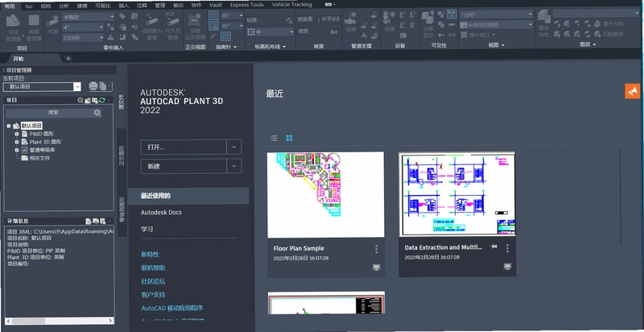The image size is (644, 332).
Task: Open the 客户支持 link
Action: (153, 295)
